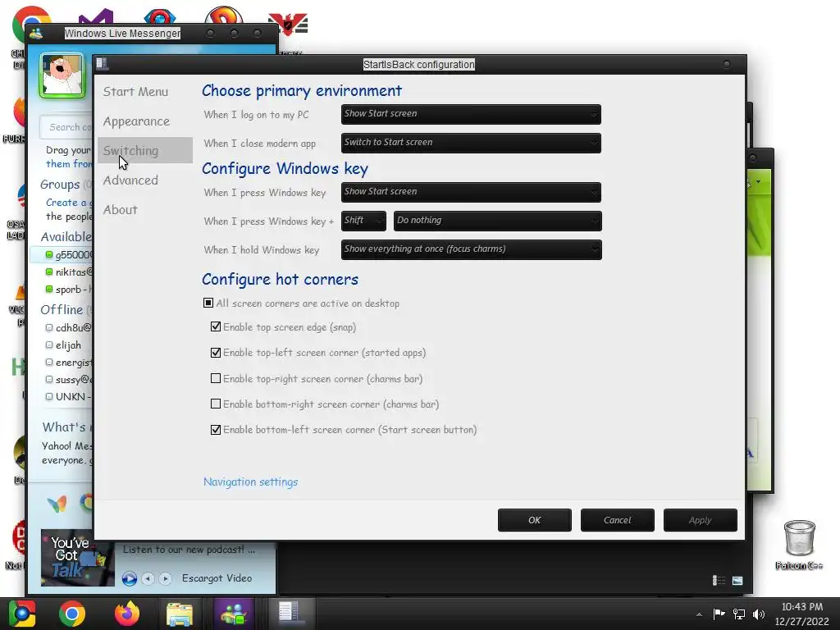Switch to Windows Live Messenger taskbar button
840x630 pixels.
(x=233, y=614)
